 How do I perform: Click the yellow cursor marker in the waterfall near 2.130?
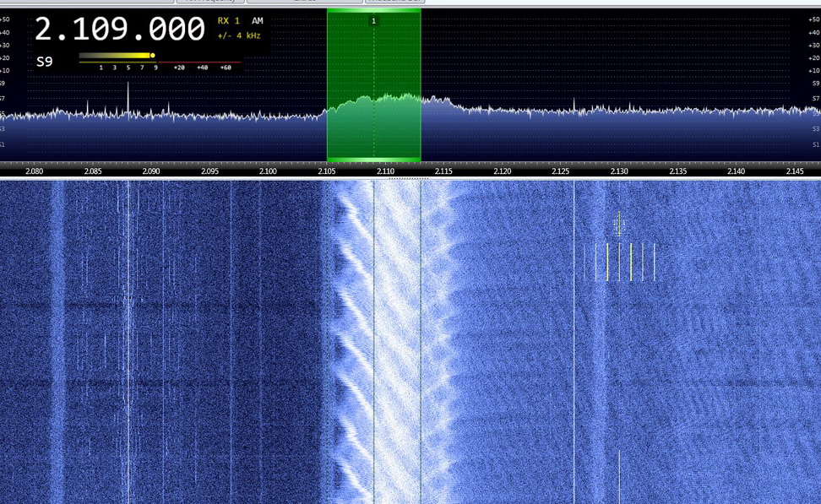(x=619, y=224)
